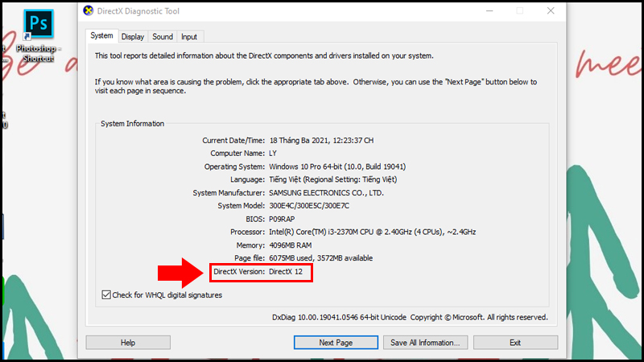Viewport: 644px width, 362px height.
Task: Select the DirectX 12 version value
Action: 286,272
